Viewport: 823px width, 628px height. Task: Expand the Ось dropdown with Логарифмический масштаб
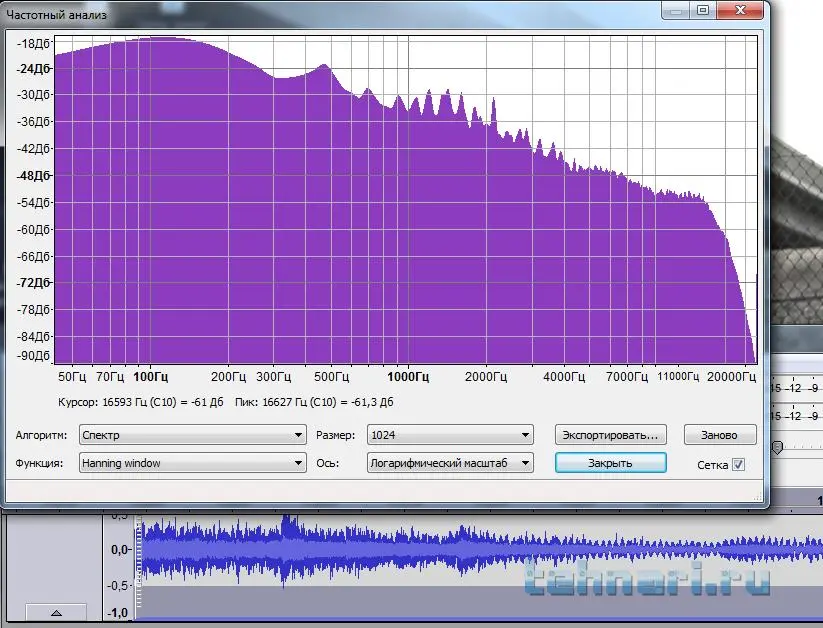449,463
